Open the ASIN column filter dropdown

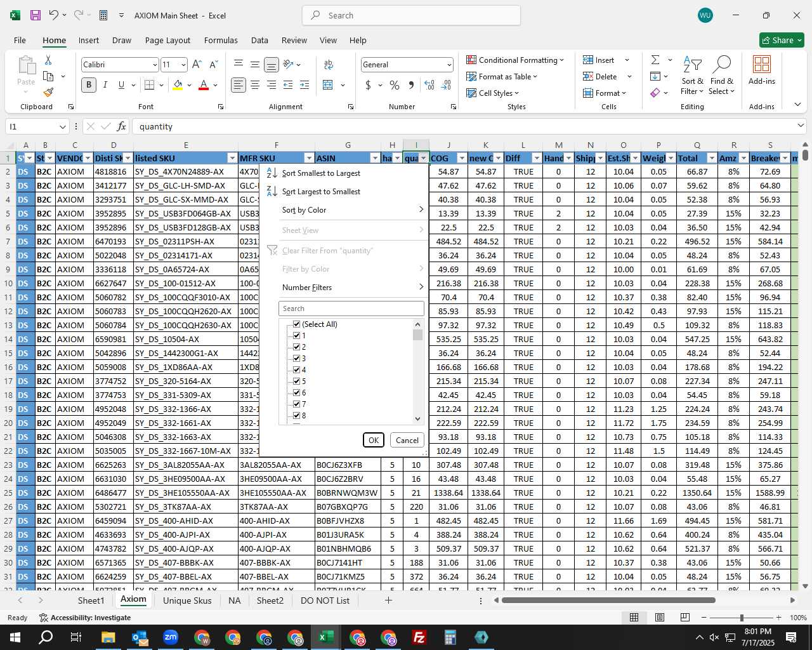tap(376, 158)
